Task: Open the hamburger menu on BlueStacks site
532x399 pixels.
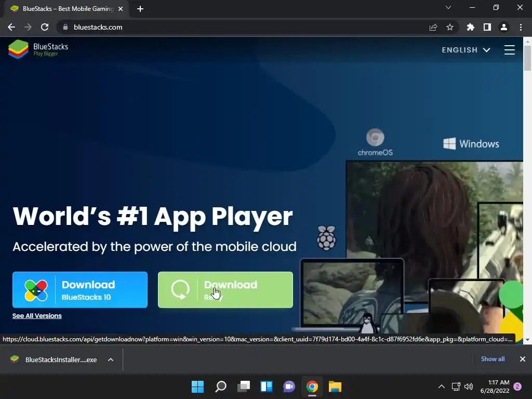Action: (x=509, y=50)
